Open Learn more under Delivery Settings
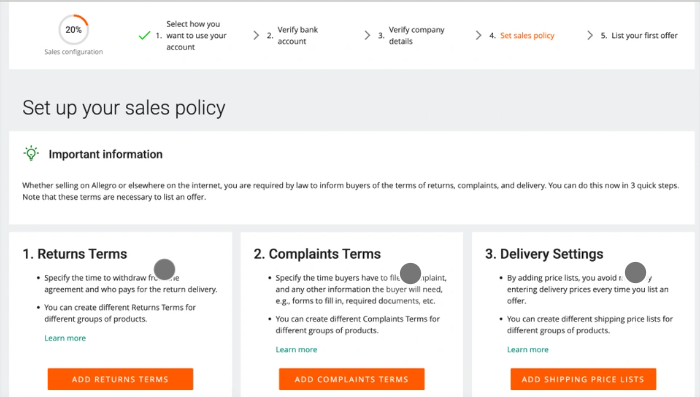The width and height of the screenshot is (700, 397). point(528,350)
